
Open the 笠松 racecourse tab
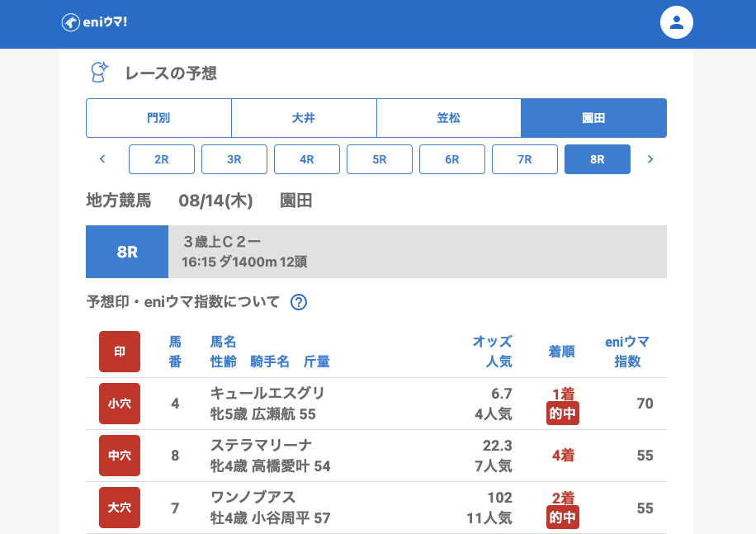pyautogui.click(x=449, y=118)
